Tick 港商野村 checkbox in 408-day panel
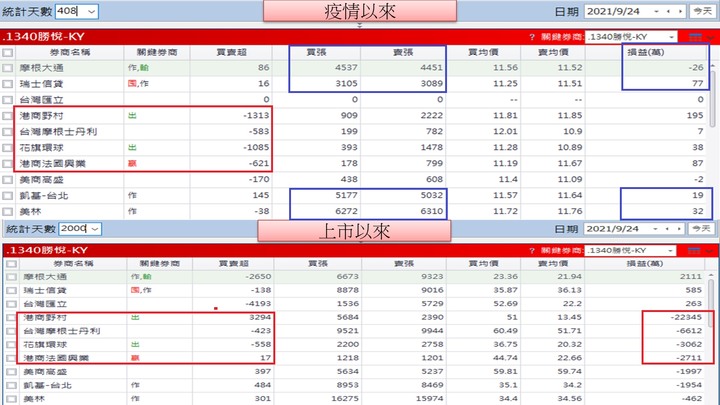Viewport: 720px width, 405px height. pyautogui.click(x=8, y=116)
